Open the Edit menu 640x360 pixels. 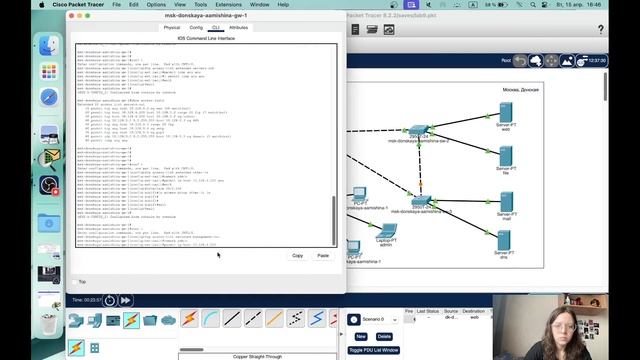[x=133, y=4]
